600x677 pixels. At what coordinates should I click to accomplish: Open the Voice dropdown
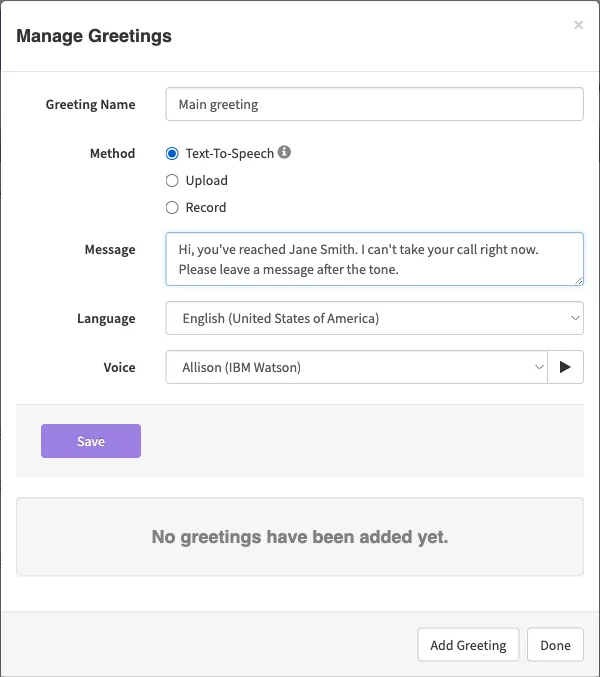pyautogui.click(x=357, y=367)
